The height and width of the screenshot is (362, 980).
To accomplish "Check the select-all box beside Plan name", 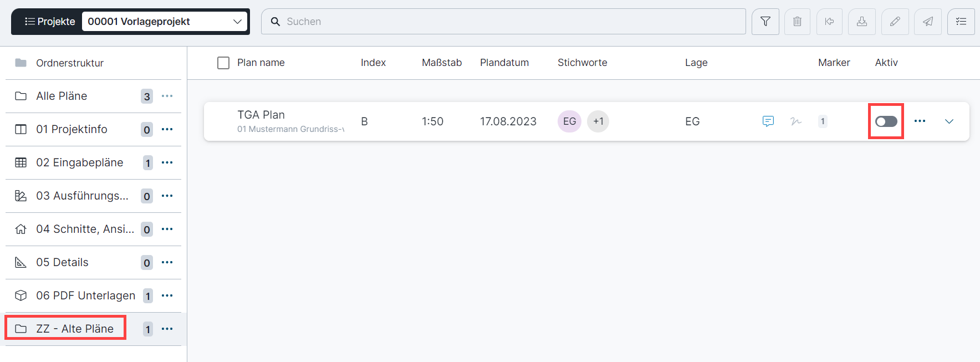I will pyautogui.click(x=223, y=63).
